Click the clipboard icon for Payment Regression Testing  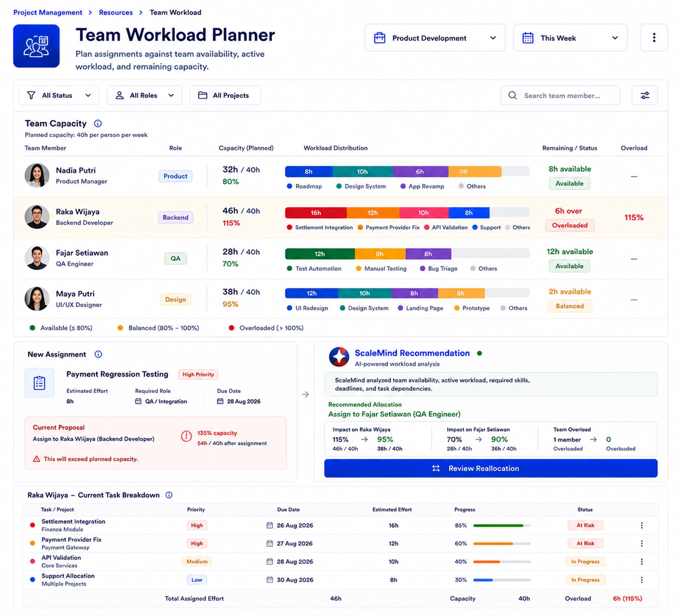click(39, 383)
